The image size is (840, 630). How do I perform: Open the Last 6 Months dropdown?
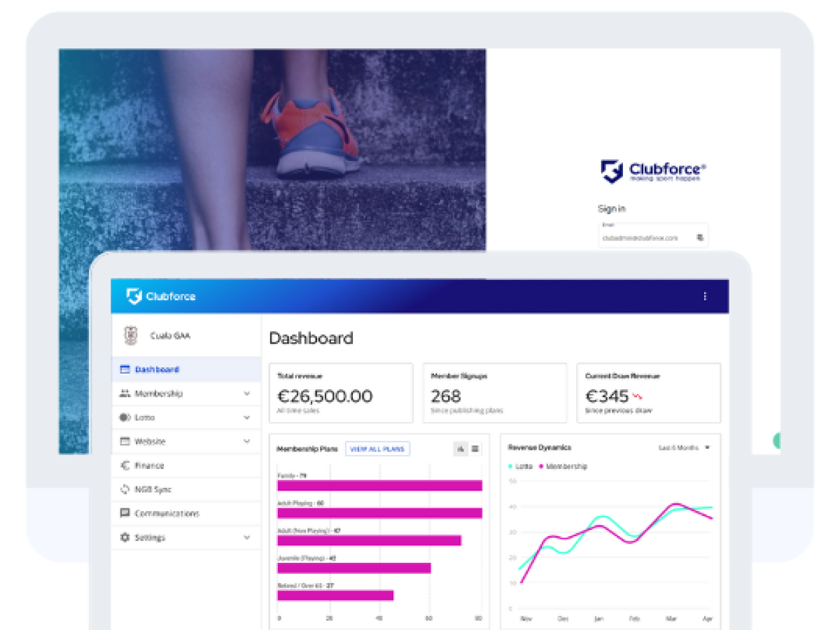(x=684, y=447)
